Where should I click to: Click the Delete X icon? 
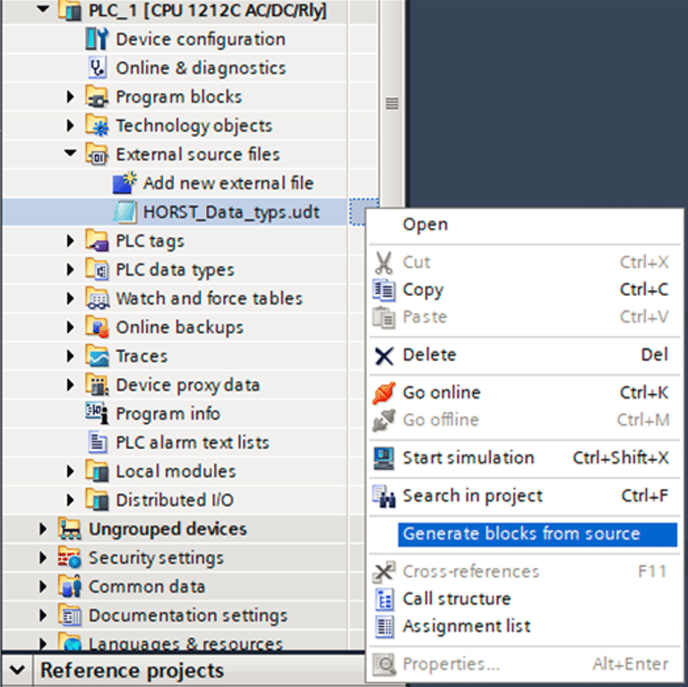[384, 355]
